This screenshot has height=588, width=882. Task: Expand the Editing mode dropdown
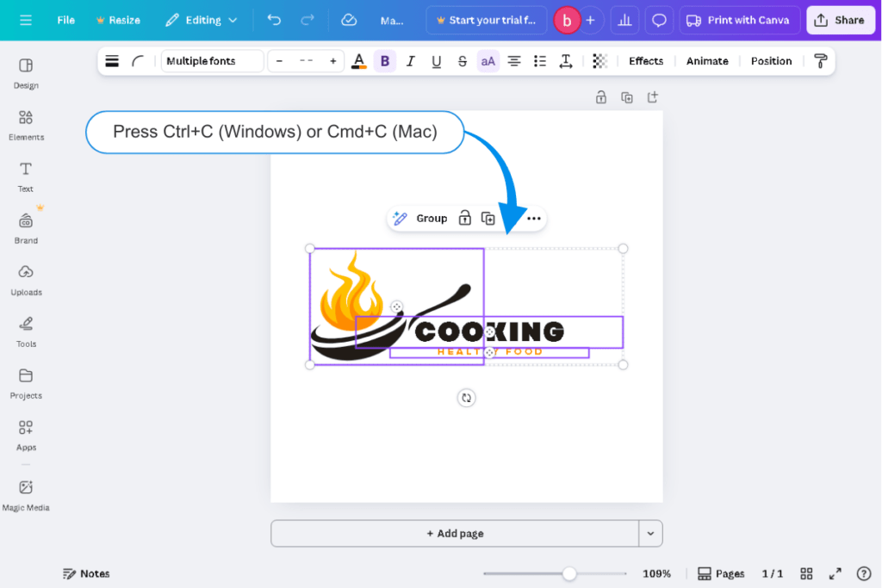(201, 19)
